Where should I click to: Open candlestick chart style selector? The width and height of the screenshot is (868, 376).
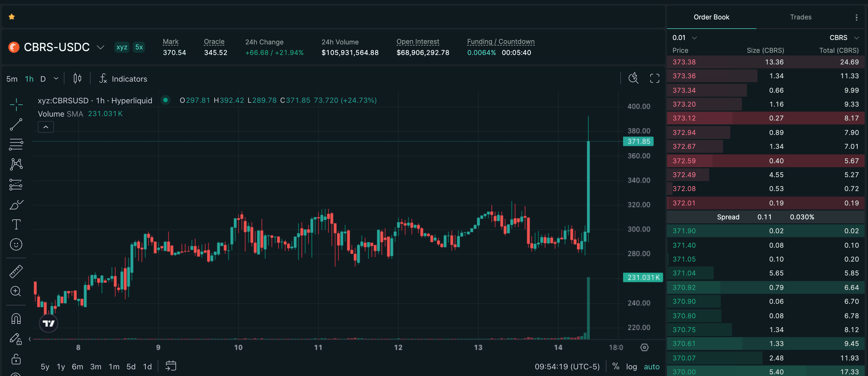(x=77, y=79)
